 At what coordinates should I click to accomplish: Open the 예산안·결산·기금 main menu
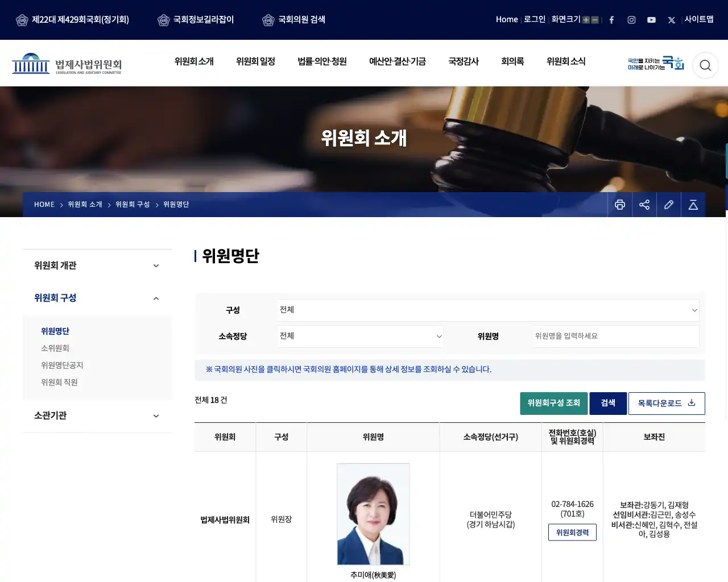(398, 61)
